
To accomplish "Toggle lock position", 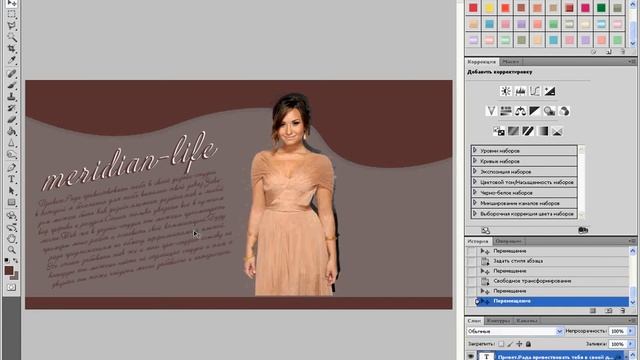I will [519, 344].
